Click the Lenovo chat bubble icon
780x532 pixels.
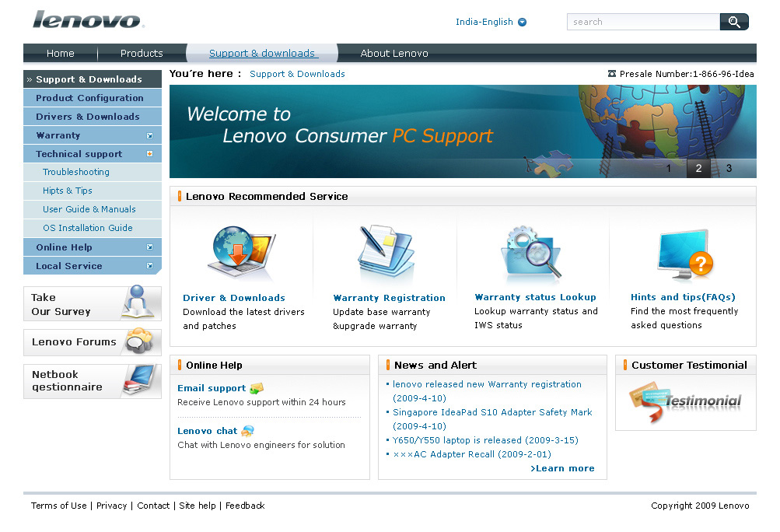pos(248,431)
